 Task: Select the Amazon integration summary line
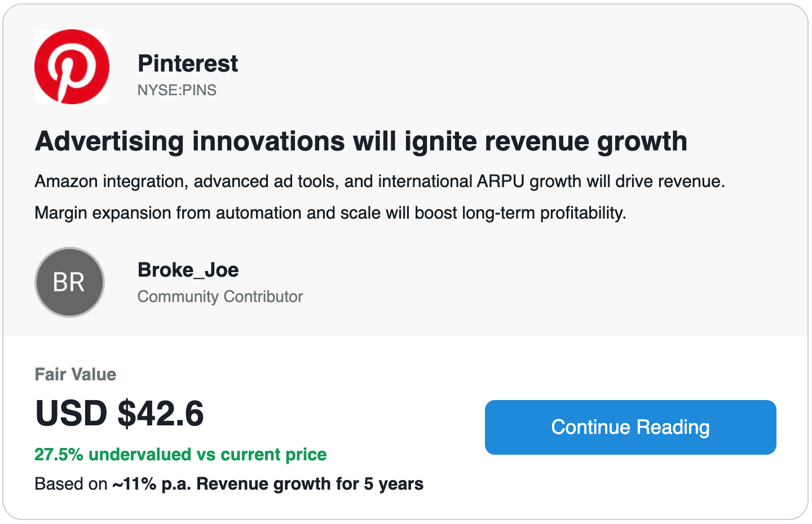tap(379, 181)
